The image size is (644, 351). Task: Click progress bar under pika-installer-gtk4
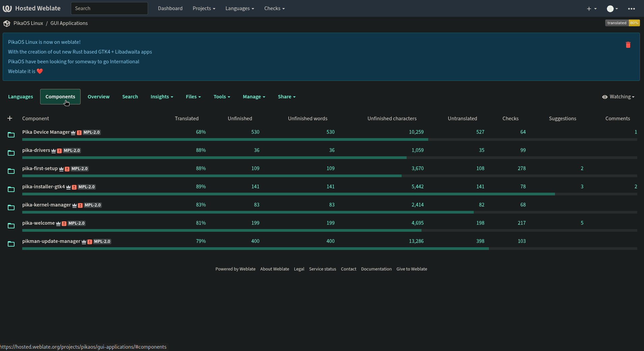[330, 194]
